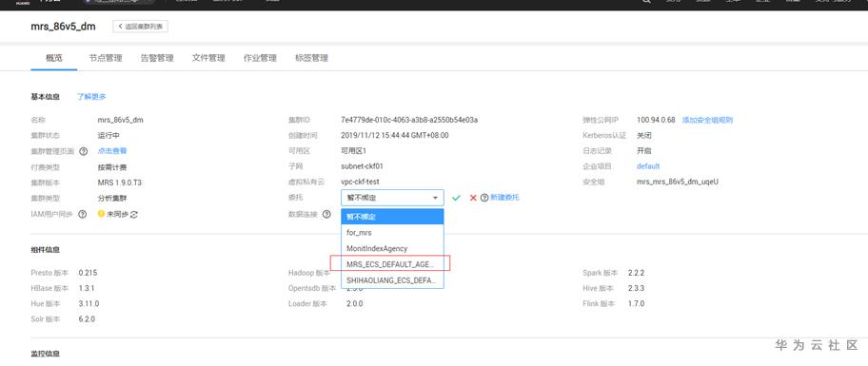This screenshot has height=366, width=868.
Task: Click the Solr version value 6.2.0
Action: click(87, 319)
